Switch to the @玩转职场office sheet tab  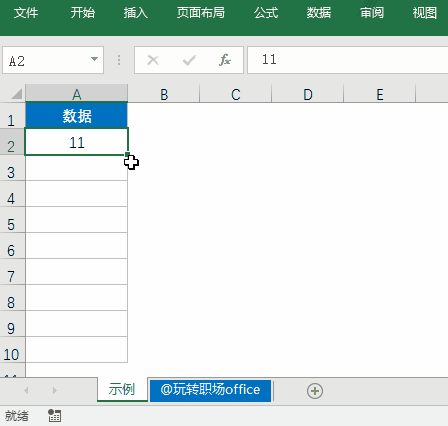[210, 390]
